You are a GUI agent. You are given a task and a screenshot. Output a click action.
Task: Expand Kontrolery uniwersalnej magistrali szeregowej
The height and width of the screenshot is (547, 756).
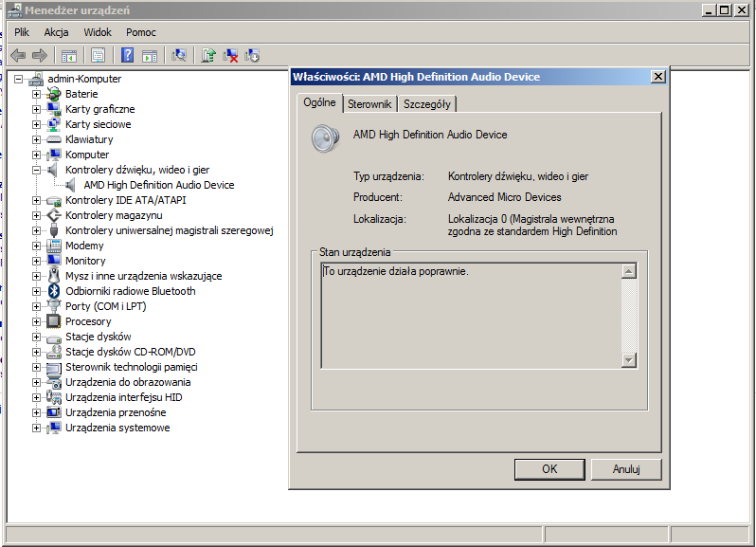[36, 230]
